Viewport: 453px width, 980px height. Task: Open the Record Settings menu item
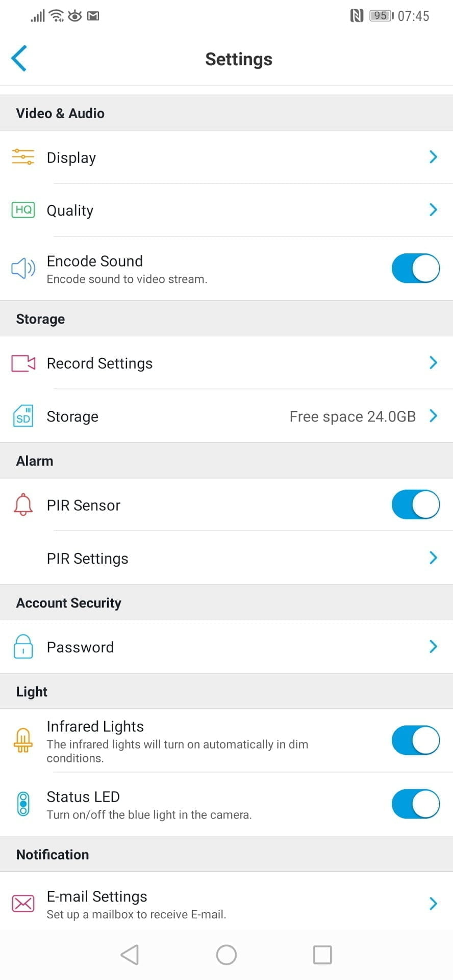coord(99,363)
